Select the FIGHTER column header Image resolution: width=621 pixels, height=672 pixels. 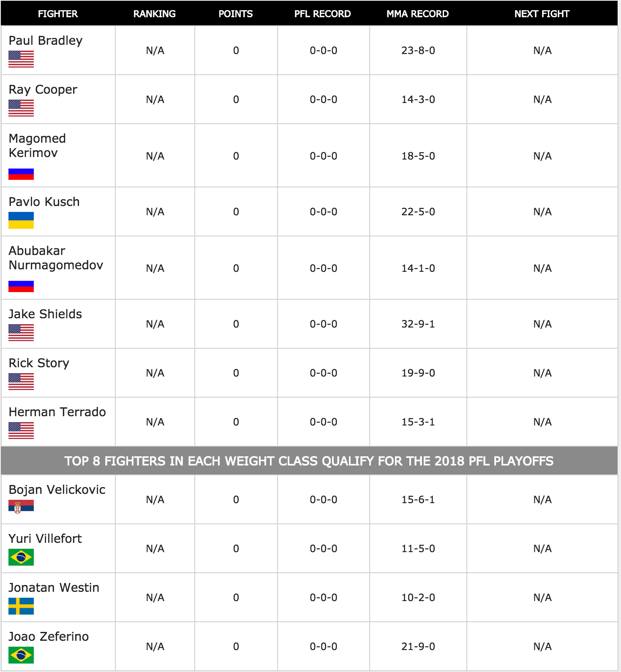[58, 14]
